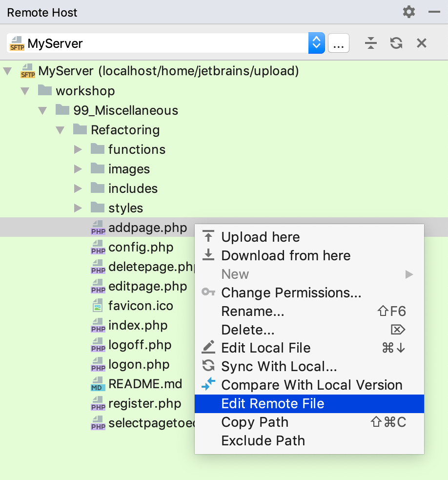Viewport: 448px width, 480px height.
Task: Click the image icon of favicon.ico
Action: click(x=98, y=306)
